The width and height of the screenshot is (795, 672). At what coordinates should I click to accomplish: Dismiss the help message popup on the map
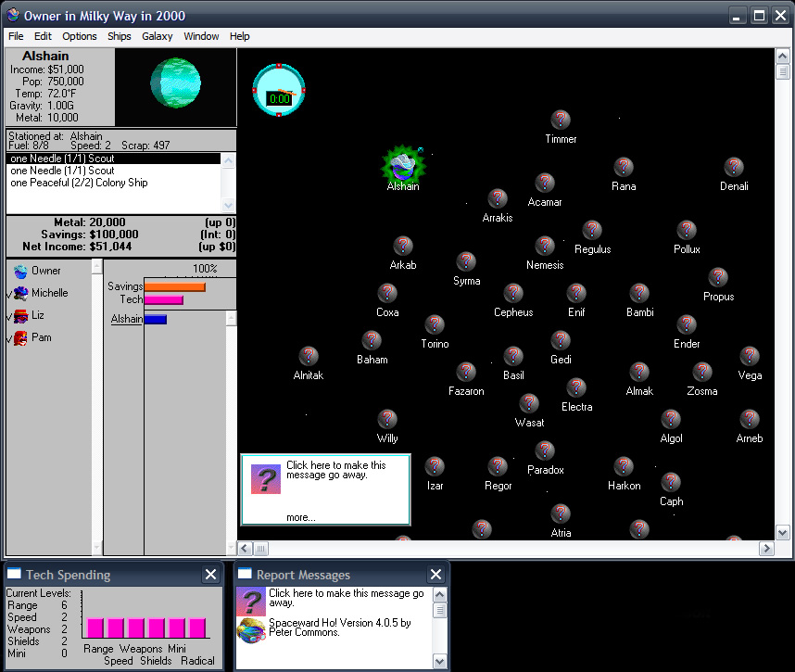tap(325, 489)
